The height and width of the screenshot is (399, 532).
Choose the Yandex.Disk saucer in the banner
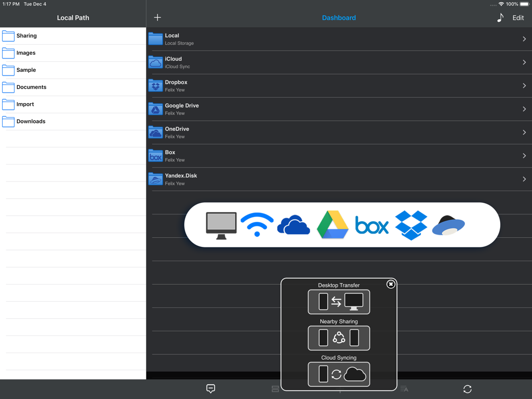coord(448,225)
